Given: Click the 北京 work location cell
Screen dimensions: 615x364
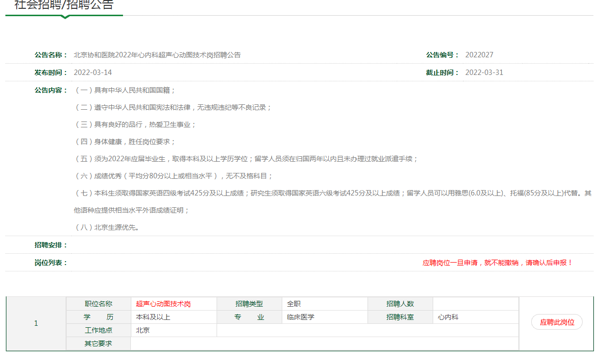Looking at the screenshot, I should [x=173, y=330].
